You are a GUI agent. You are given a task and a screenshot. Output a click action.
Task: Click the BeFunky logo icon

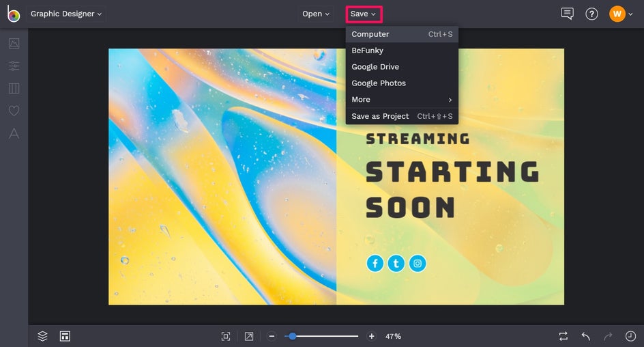coord(13,14)
